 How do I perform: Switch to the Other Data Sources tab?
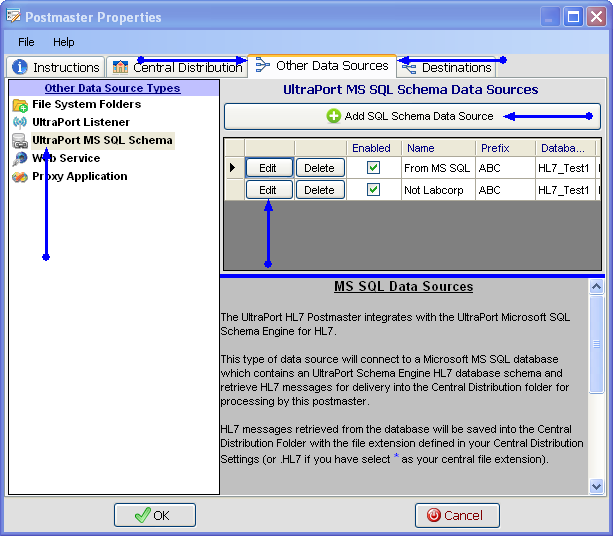point(322,66)
